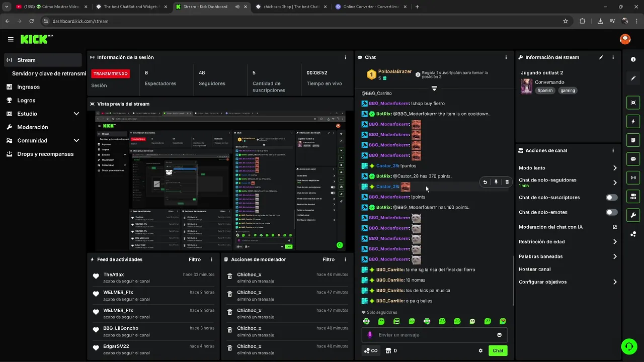This screenshot has height=362, width=644.
Task: Click the green Chat send button
Action: 498,351
